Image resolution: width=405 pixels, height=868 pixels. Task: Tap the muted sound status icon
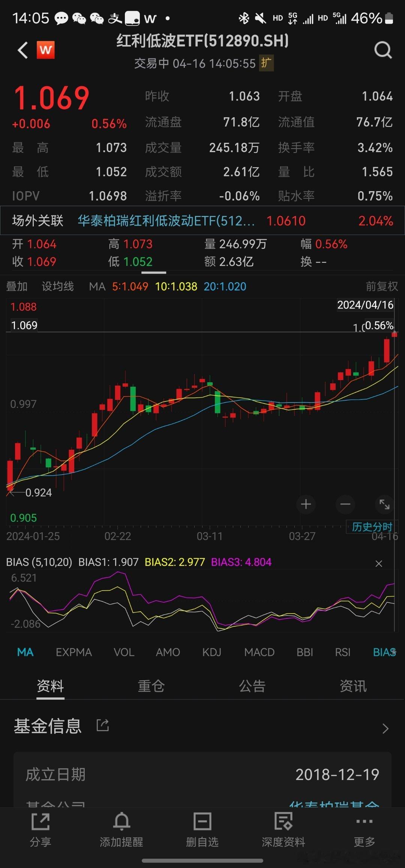(260, 18)
